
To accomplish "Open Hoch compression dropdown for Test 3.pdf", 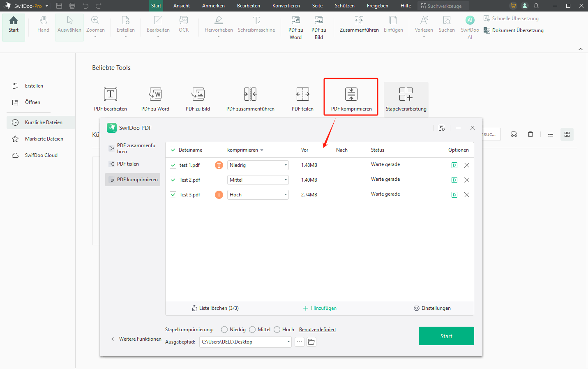I will click(x=258, y=195).
